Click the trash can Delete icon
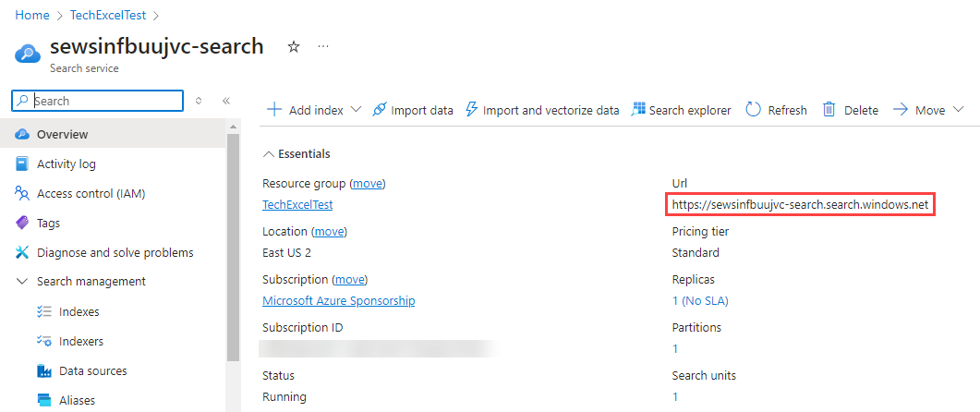The image size is (980, 412). tap(829, 110)
